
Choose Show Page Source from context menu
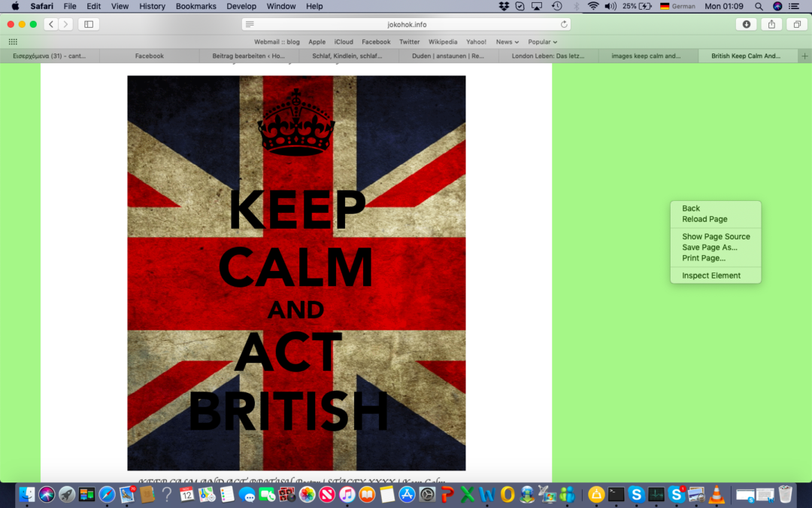(x=716, y=236)
